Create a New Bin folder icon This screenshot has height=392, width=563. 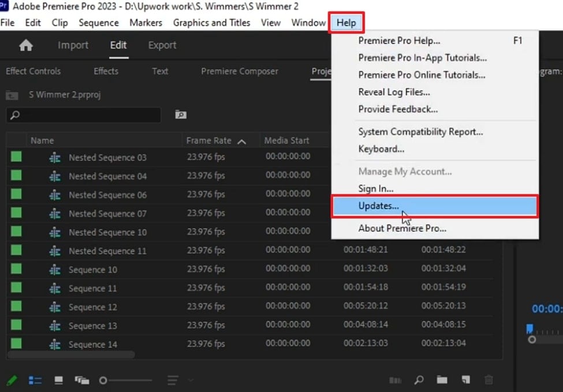(x=442, y=380)
